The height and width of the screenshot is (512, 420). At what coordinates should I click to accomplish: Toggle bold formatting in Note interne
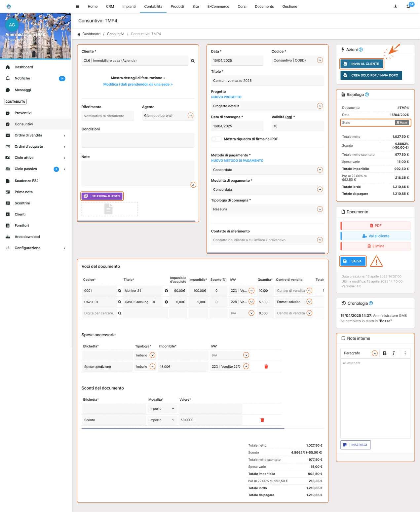point(384,353)
